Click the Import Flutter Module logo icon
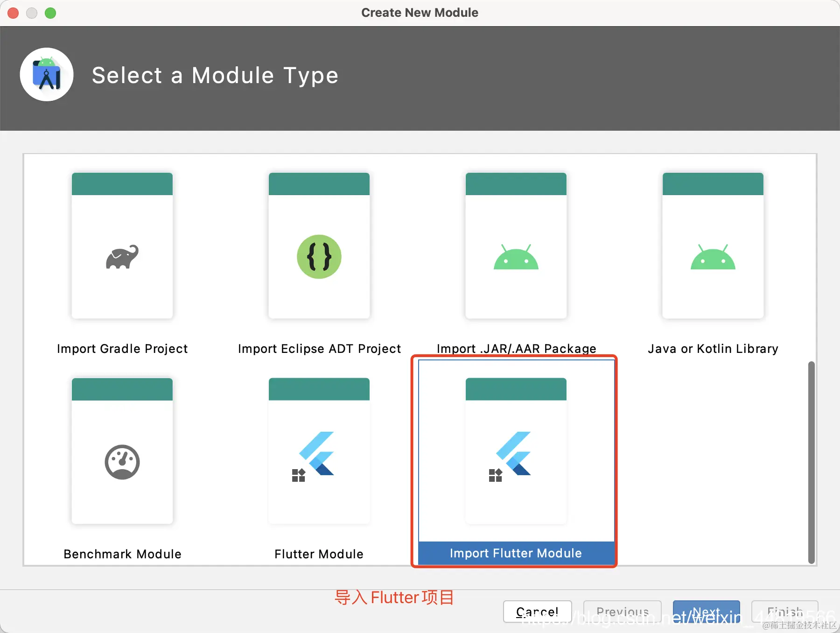840x633 pixels. click(510, 457)
